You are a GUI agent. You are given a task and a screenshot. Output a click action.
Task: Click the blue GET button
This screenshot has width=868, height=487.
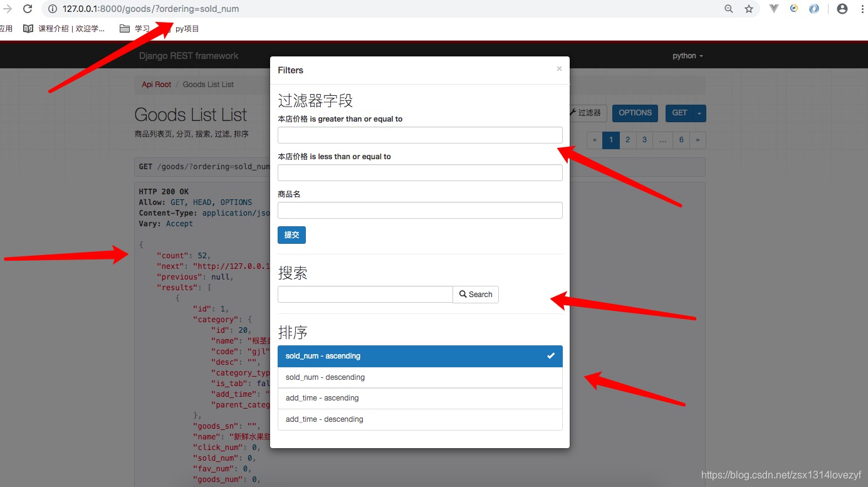[679, 113]
